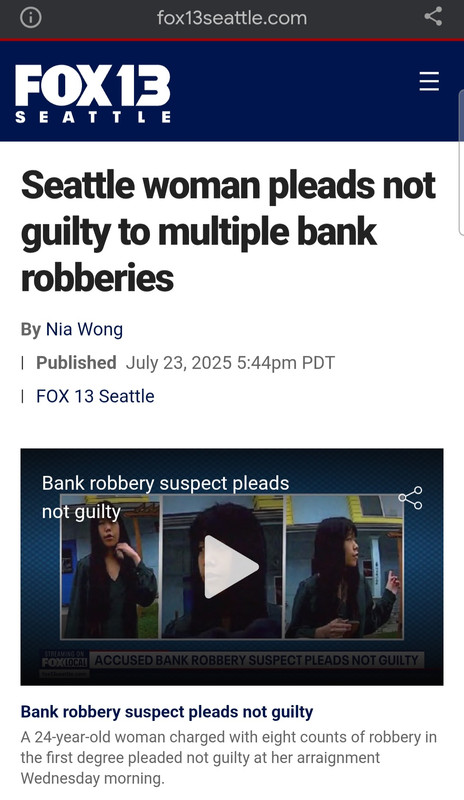464x800 pixels.
Task: Click the article headline 'Seattle woman pleads not guilty'
Action: [x=228, y=232]
